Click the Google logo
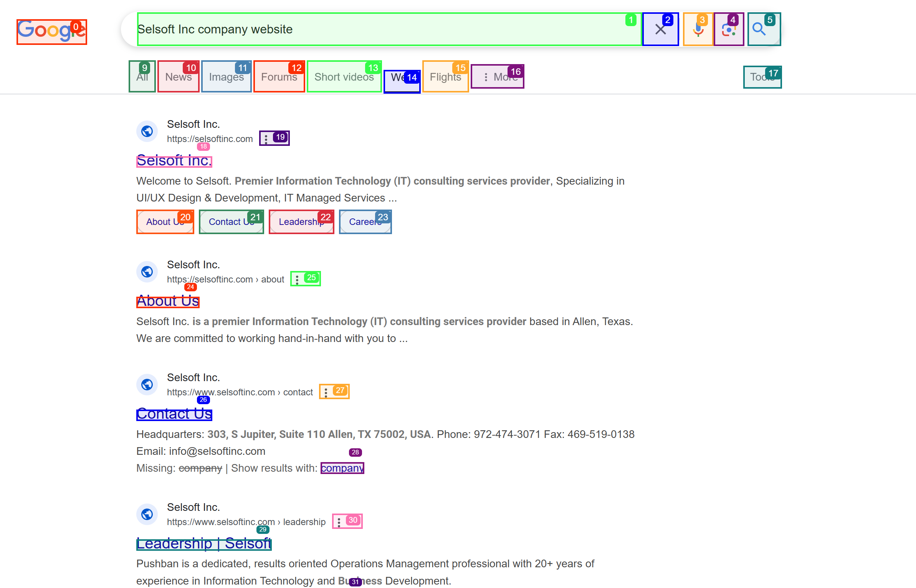The image size is (916, 588). click(x=51, y=31)
